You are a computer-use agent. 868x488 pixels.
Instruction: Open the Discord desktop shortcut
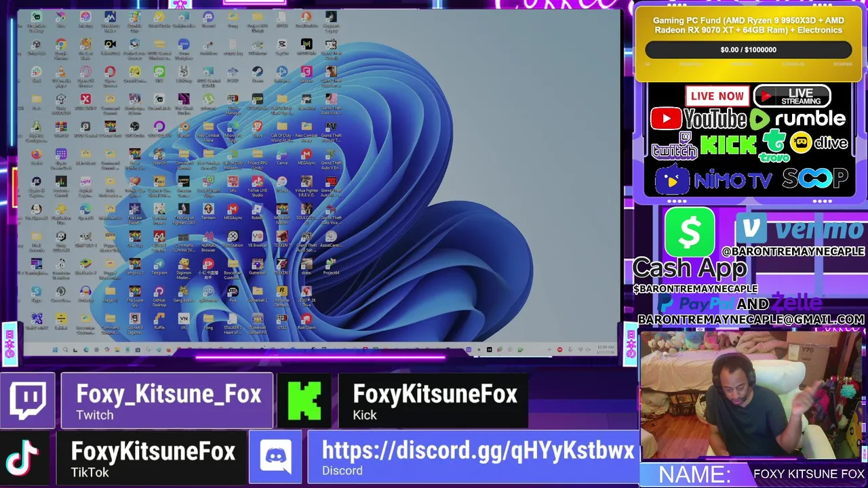tap(208, 16)
